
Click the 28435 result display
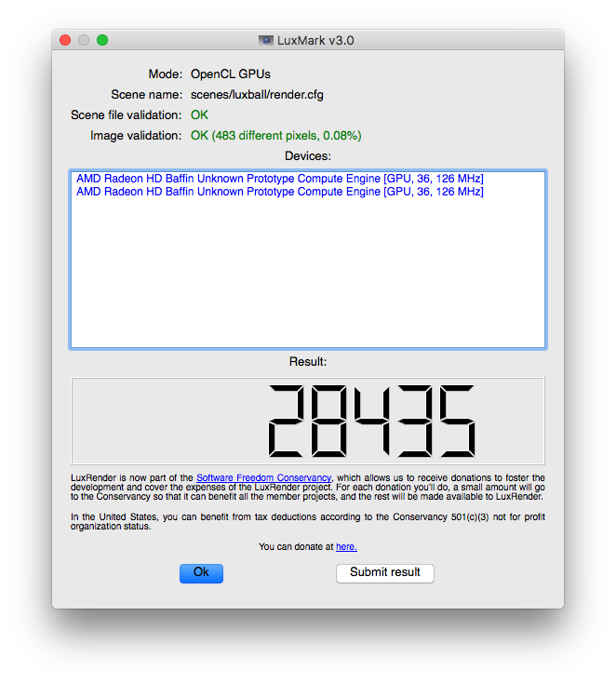click(308, 421)
